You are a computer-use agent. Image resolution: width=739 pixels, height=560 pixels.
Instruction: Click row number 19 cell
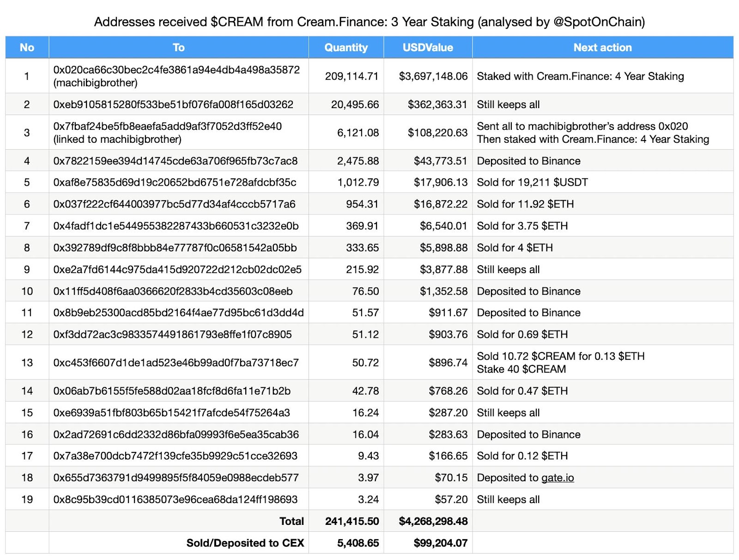pyautogui.click(x=27, y=499)
